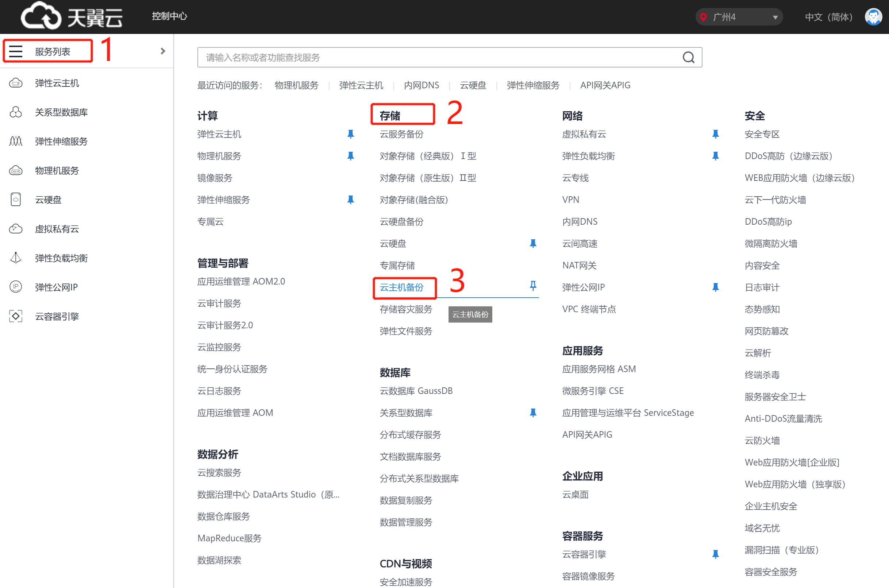Click the 虚拟私有云 sidebar icon
889x588 pixels.
click(x=16, y=229)
